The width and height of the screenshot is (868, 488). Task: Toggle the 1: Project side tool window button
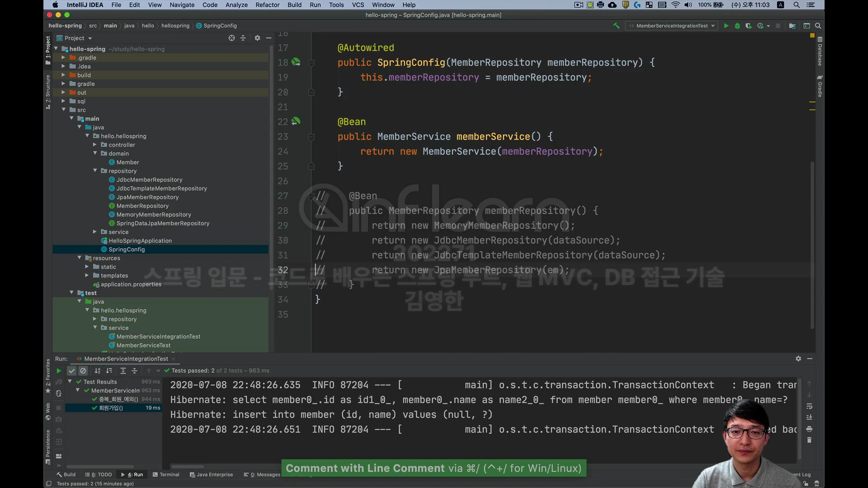(x=48, y=50)
